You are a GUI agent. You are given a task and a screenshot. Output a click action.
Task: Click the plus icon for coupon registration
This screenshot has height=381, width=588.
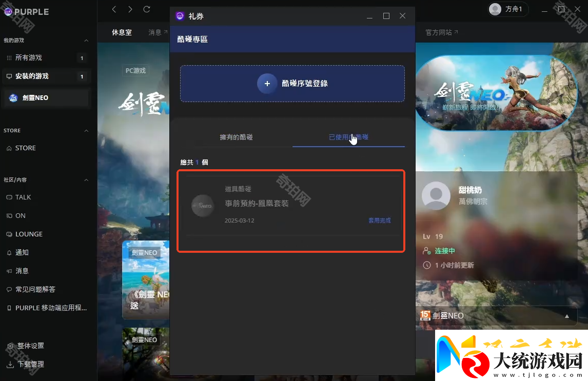tap(267, 84)
